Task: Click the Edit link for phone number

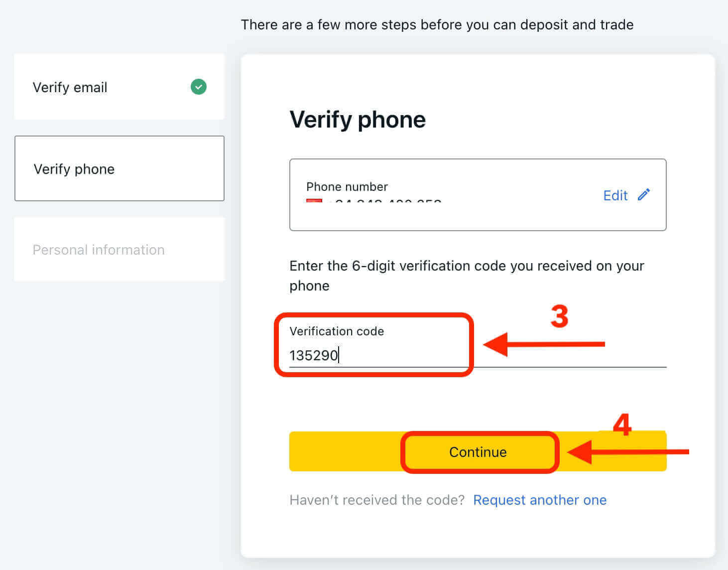Action: point(615,195)
